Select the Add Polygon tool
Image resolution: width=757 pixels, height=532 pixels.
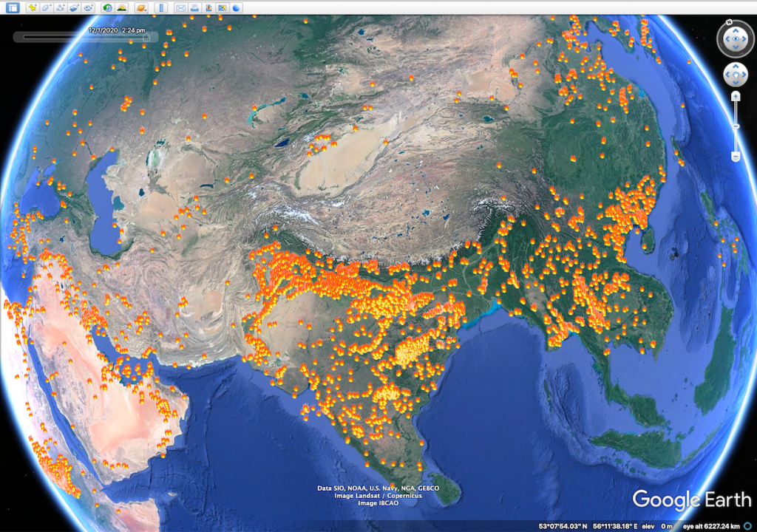(x=47, y=7)
